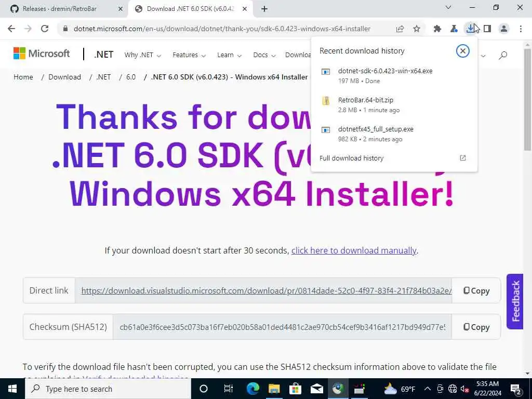The width and height of the screenshot is (532, 399).
Task: Toggle the Downloads toolbar icon
Action: click(470, 29)
